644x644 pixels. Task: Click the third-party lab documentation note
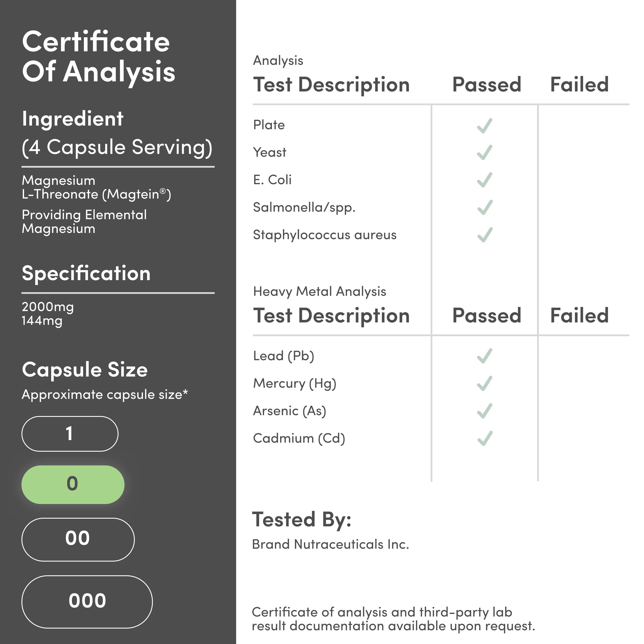[393, 619]
